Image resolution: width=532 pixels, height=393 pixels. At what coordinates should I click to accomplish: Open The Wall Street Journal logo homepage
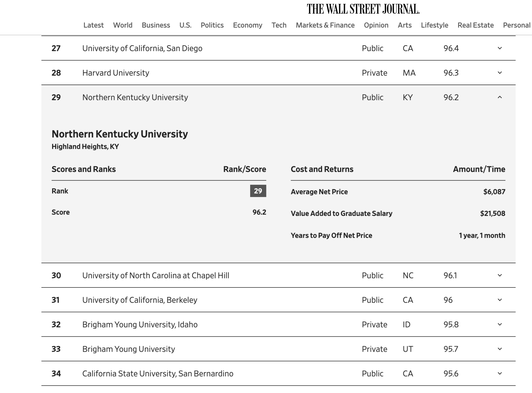point(363,9)
